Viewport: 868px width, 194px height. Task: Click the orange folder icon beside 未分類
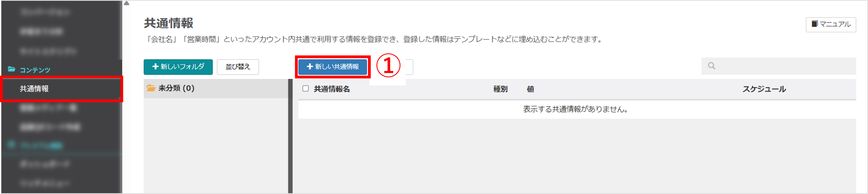tap(151, 88)
